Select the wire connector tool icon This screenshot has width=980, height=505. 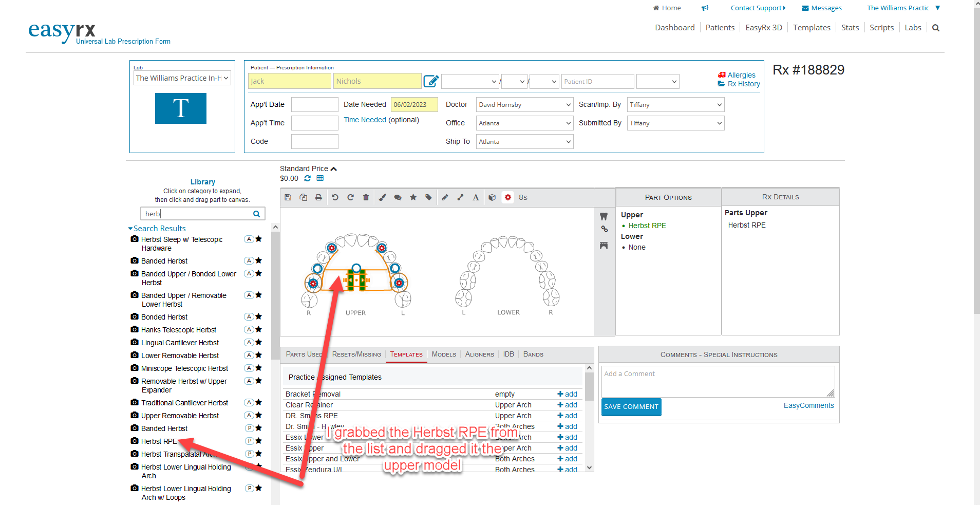tap(460, 197)
